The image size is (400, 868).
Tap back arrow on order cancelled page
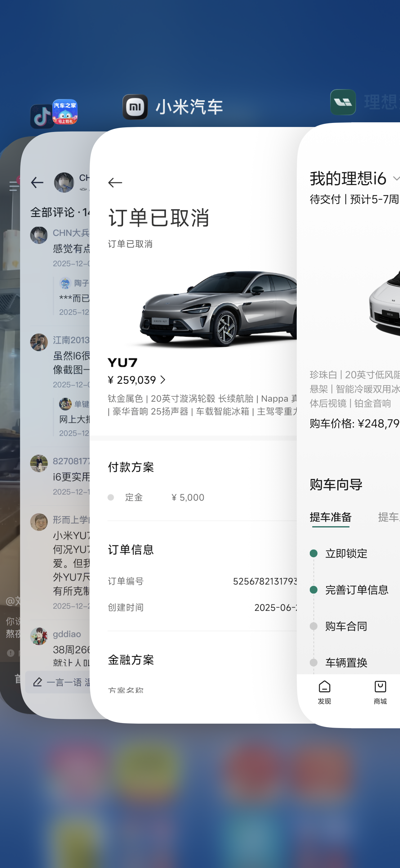pyautogui.click(x=115, y=183)
